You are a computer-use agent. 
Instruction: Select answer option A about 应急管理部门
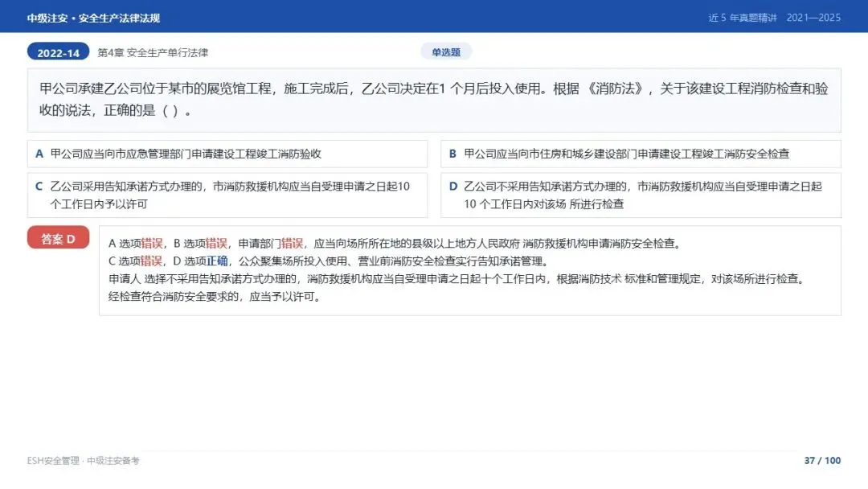click(x=227, y=154)
